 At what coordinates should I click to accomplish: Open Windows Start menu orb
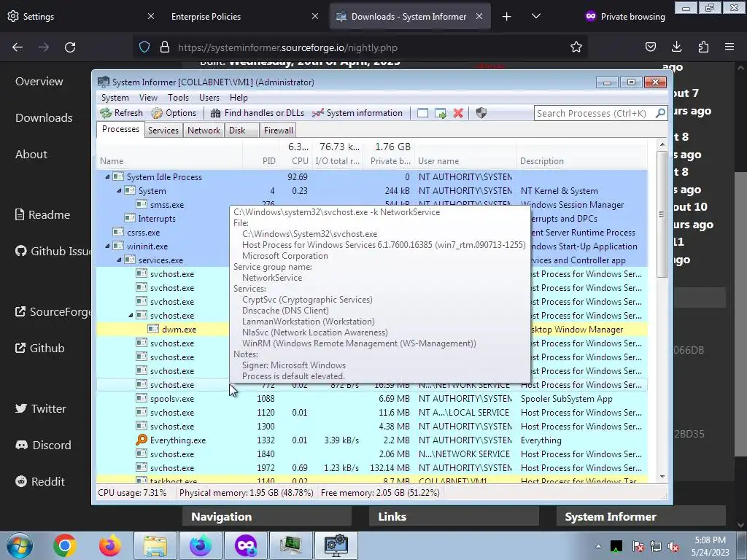[x=20, y=545]
